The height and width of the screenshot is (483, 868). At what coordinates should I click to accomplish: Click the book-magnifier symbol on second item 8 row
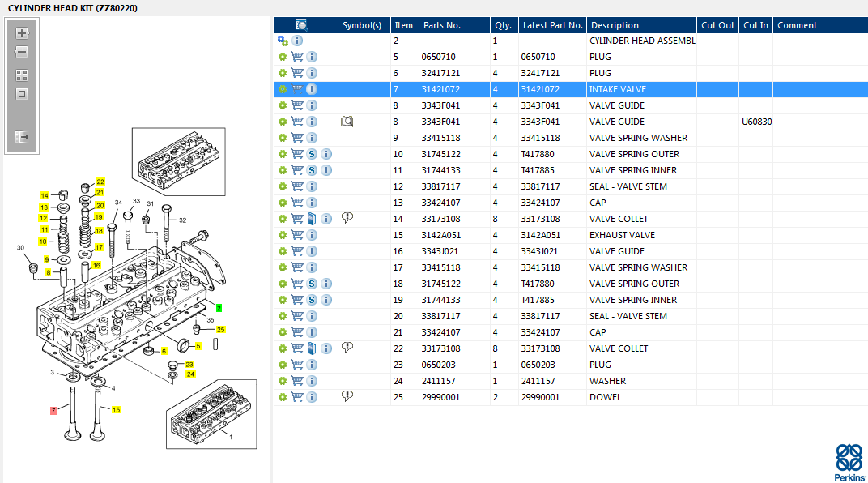(347, 122)
